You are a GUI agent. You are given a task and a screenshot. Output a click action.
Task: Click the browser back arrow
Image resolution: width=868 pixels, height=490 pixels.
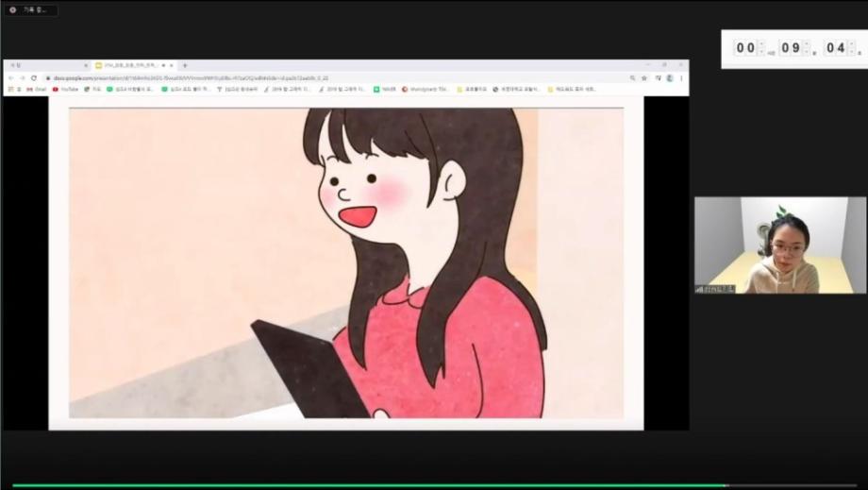pyautogui.click(x=10, y=77)
